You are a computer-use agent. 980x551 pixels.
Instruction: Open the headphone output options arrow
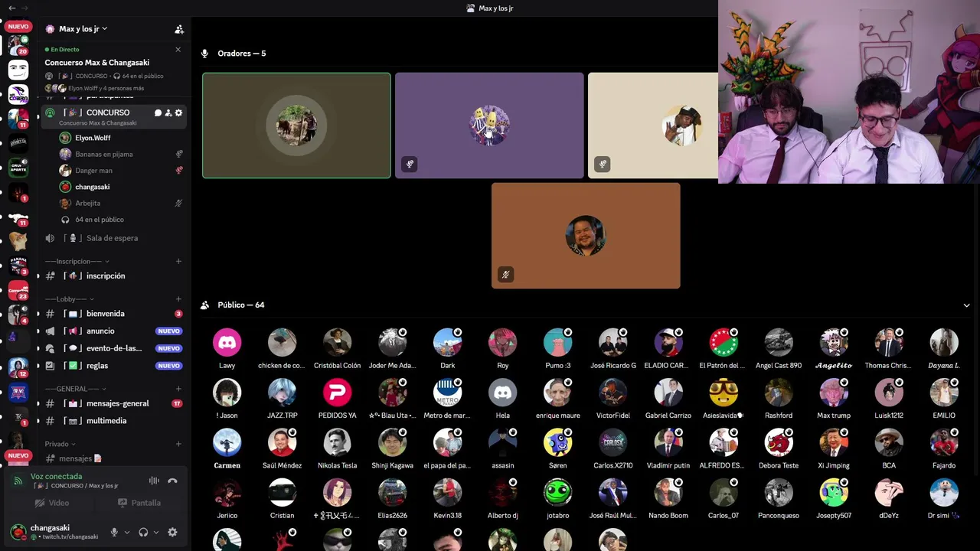pyautogui.click(x=155, y=532)
